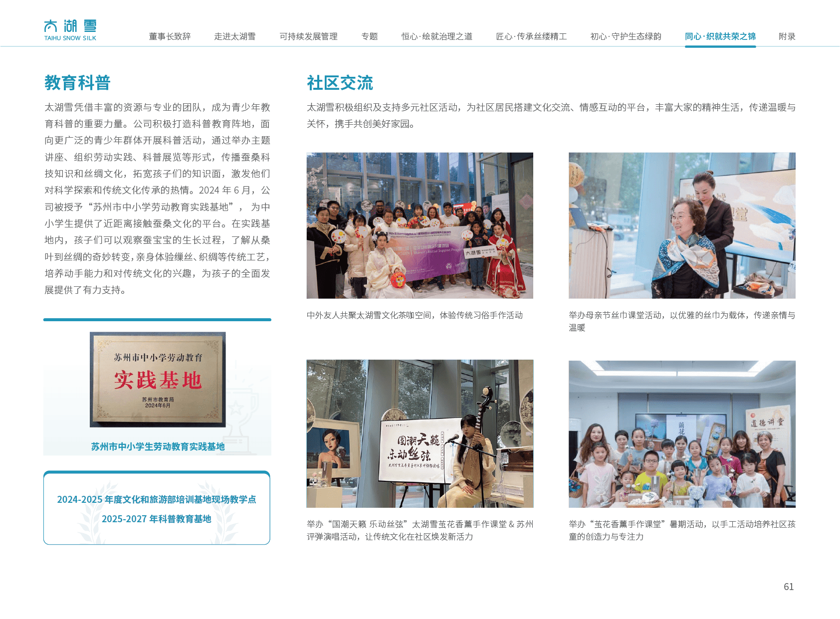Select the Mother's Day silk scarf photo
Screen dimensions: 840x619
(x=682, y=225)
